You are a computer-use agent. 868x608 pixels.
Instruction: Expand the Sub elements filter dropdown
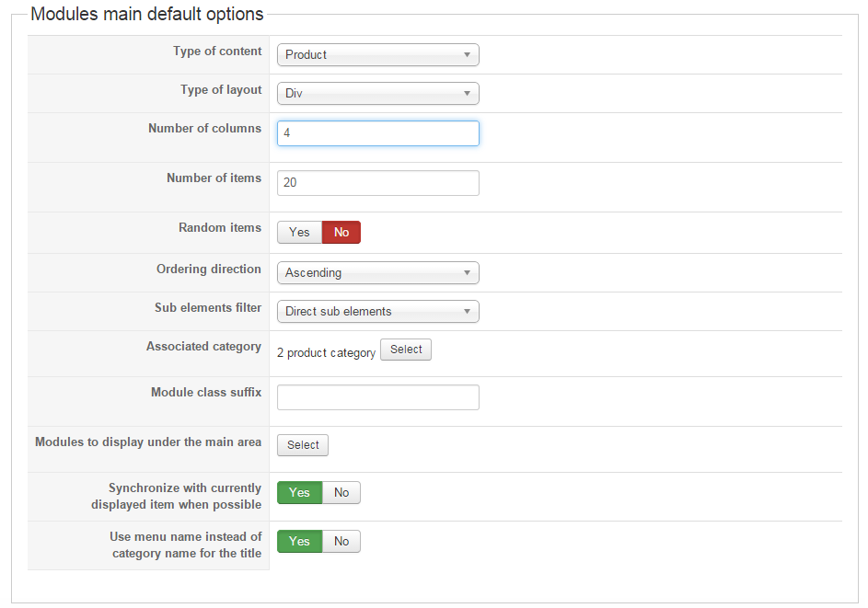[x=377, y=312]
